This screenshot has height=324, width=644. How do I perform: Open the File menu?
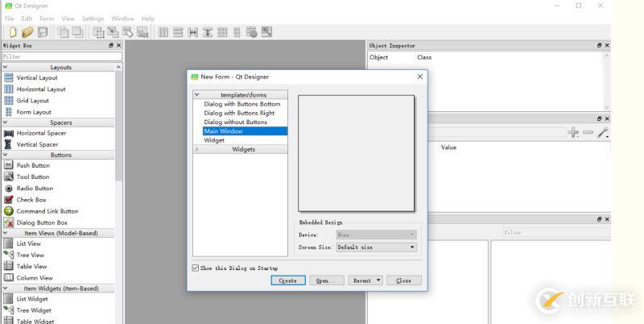[x=10, y=19]
